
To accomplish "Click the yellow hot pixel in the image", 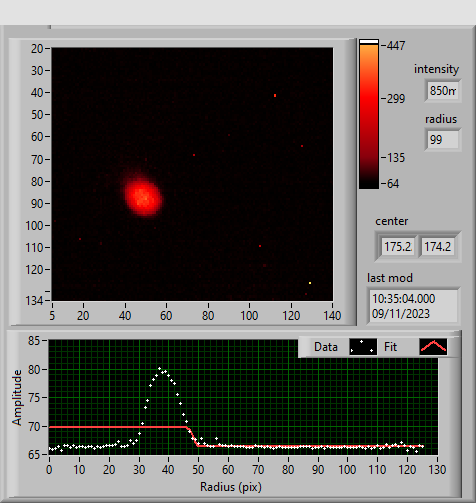I will 310,283.
